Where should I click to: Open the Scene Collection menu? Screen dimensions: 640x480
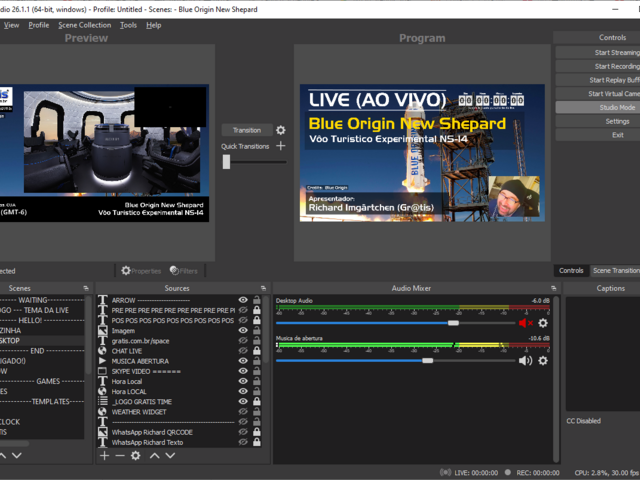(x=85, y=25)
